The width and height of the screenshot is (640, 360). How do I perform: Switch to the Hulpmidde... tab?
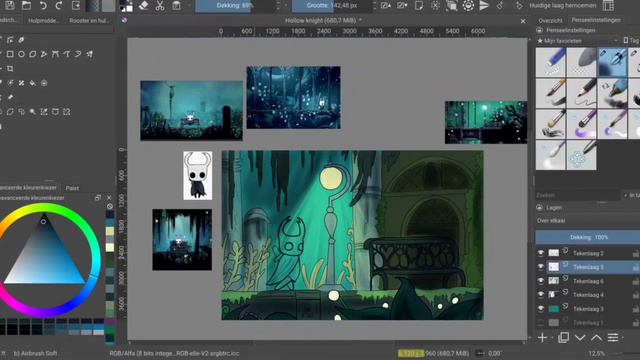44,20
